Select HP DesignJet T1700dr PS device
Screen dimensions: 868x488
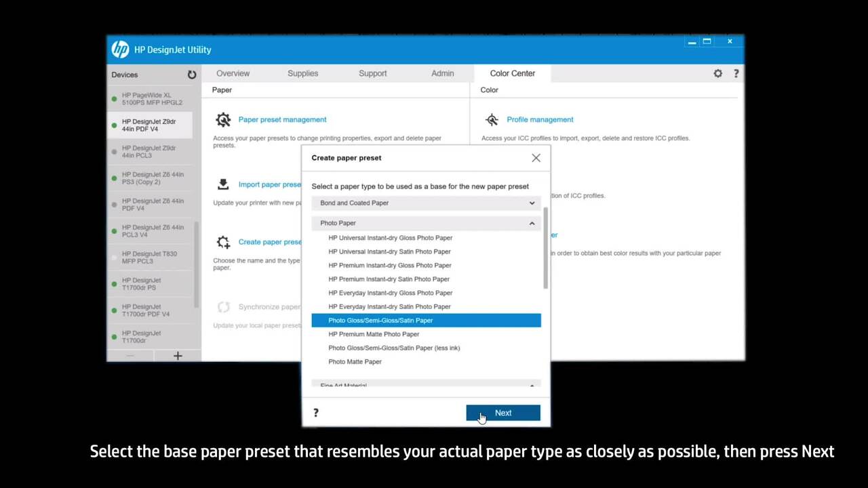click(150, 284)
